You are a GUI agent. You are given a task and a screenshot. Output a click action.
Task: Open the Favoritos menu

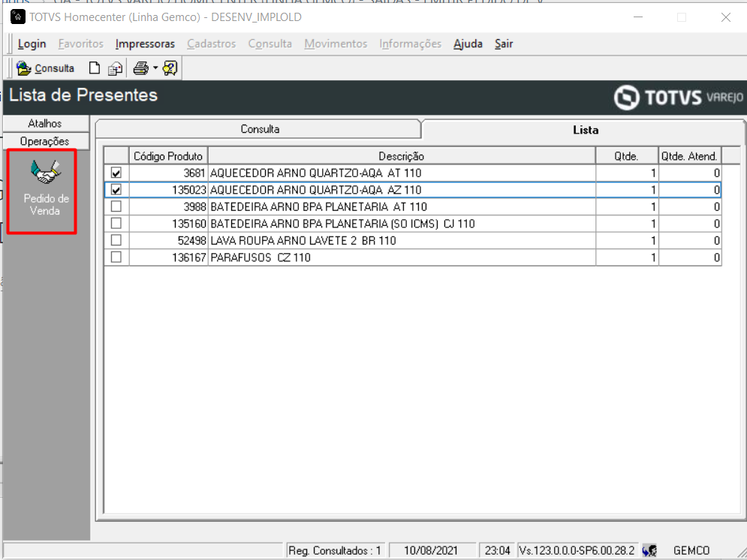[80, 44]
